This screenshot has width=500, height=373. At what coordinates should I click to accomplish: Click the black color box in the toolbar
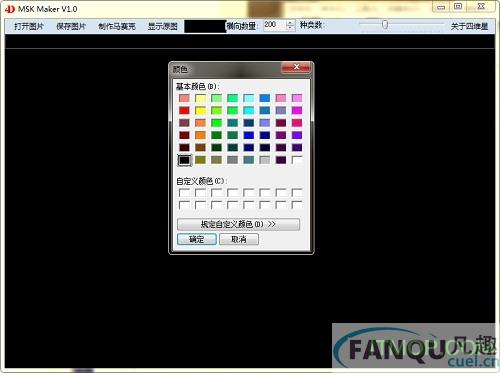205,26
